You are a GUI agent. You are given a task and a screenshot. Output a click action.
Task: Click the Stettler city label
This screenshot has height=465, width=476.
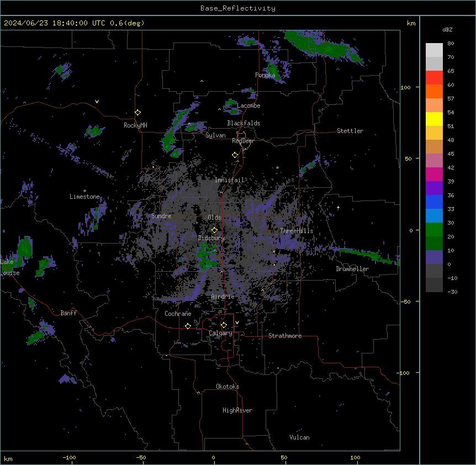click(350, 131)
